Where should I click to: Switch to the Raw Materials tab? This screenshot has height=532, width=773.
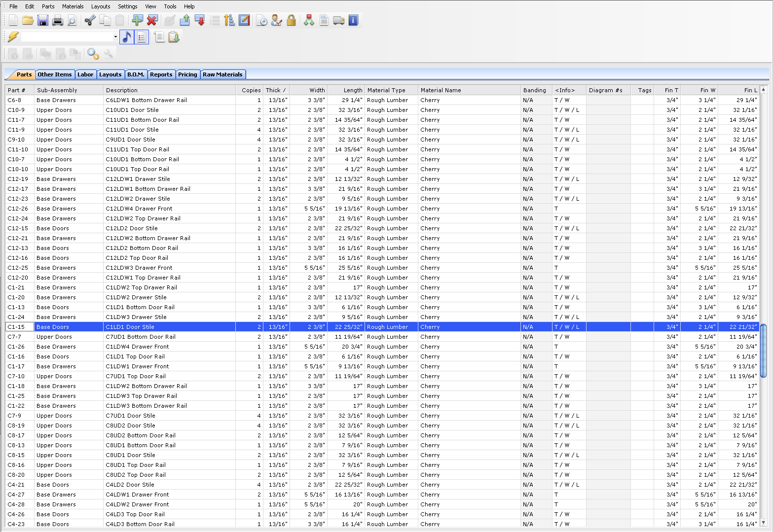coord(223,74)
